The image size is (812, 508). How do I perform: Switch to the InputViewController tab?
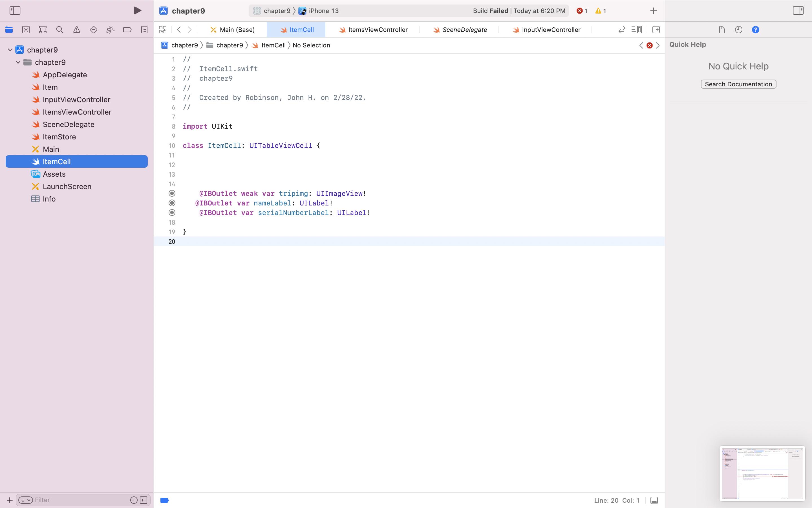click(x=546, y=30)
